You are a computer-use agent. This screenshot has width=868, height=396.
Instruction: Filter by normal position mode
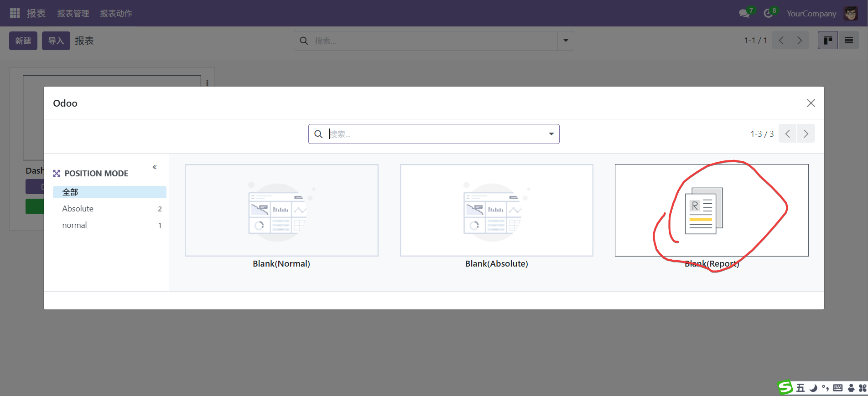pos(75,225)
